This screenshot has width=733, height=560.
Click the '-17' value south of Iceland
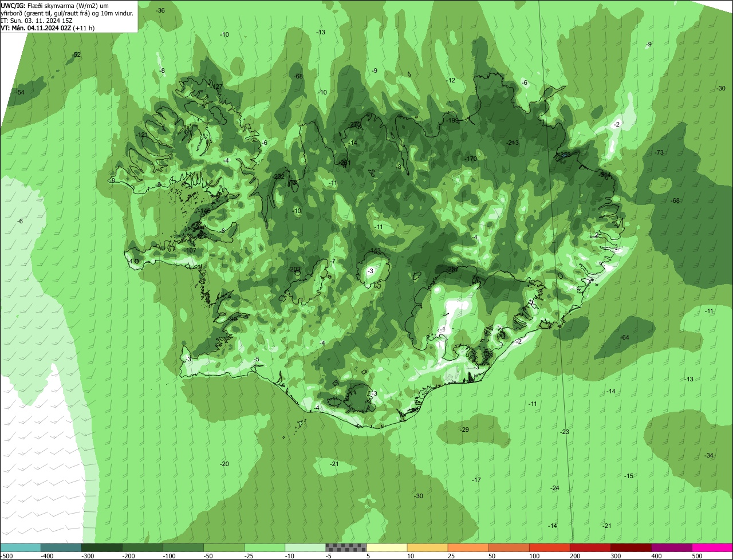[476, 479]
